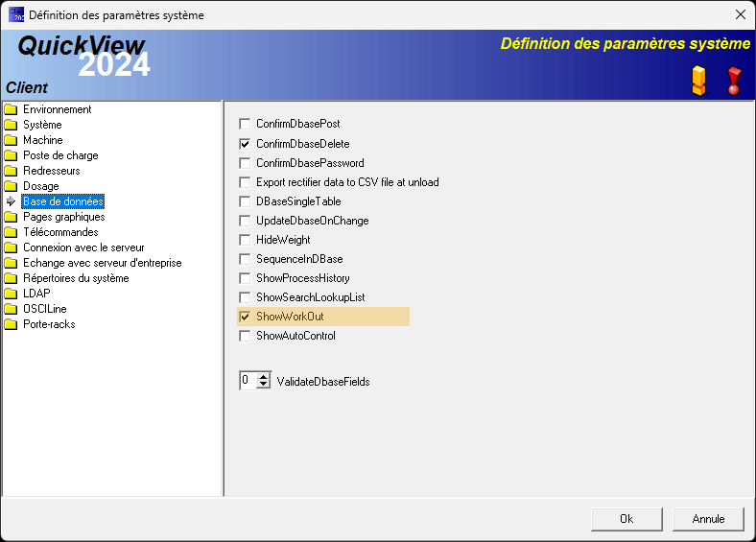Uncheck the ConfirmDbaseDelete checkbox
This screenshot has width=756, height=542.
245,144
